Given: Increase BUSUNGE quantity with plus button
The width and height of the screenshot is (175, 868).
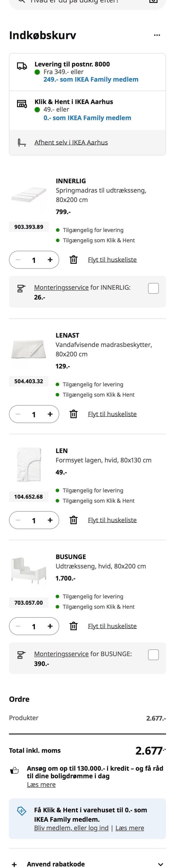Looking at the screenshot, I should [x=50, y=626].
